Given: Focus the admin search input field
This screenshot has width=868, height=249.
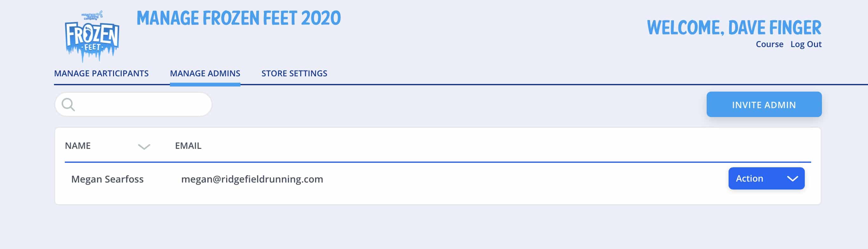Looking at the screenshot, I should click(133, 105).
